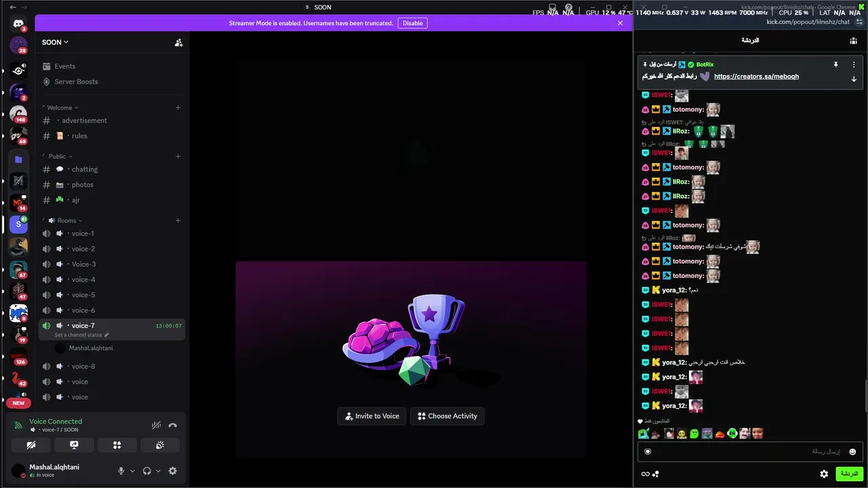This screenshot has width=868, height=488.
Task: Join voice-8 voice channel
Action: [112, 366]
